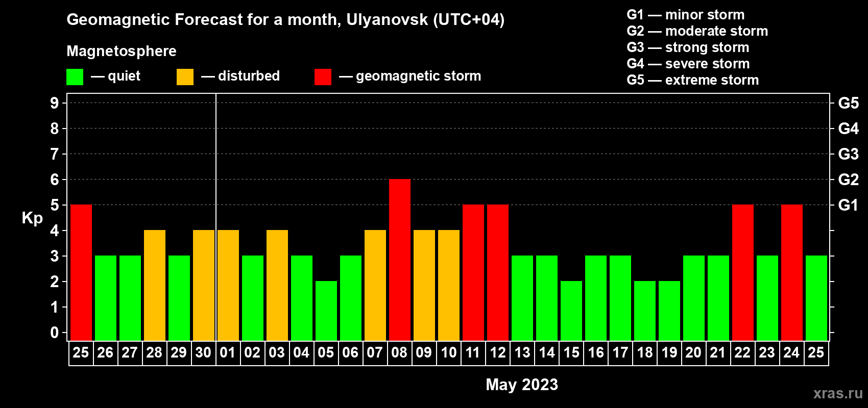
Task: Click the orange bar for date 28
Action: coord(155,286)
